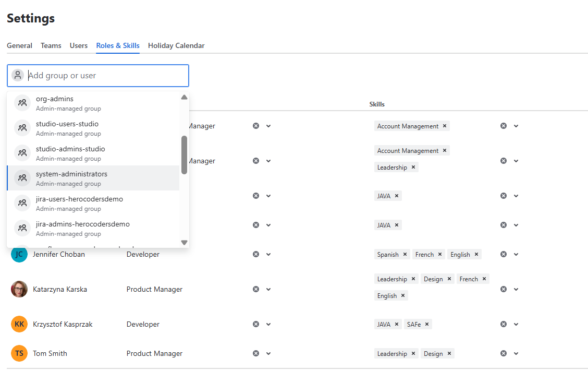The width and height of the screenshot is (588, 382).
Task: Click the Krzysztof Kasprzak name
Action: coord(63,324)
